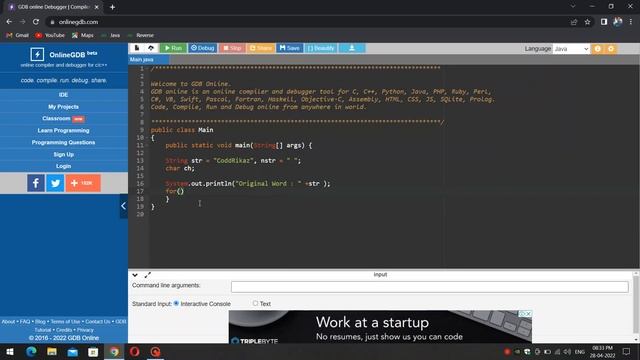Image resolution: width=640 pixels, height=360 pixels.
Task: Open the Maps bookmark
Action: click(83, 36)
